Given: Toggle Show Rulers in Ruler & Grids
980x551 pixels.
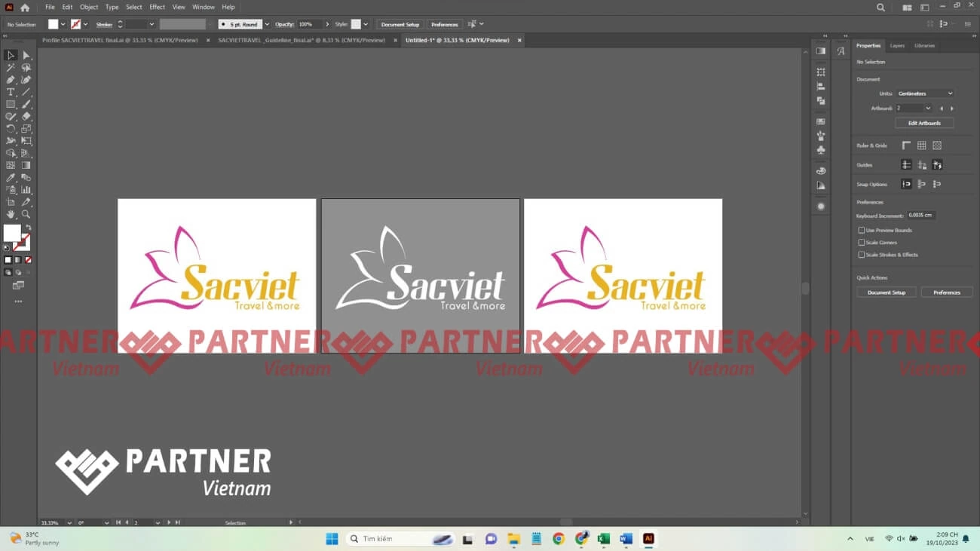Looking at the screenshot, I should point(906,145).
